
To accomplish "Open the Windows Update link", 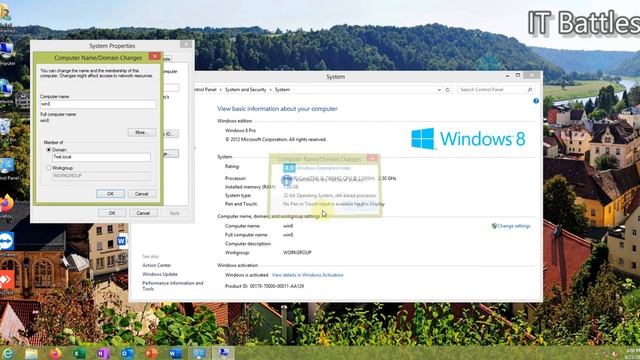I will [x=160, y=274].
